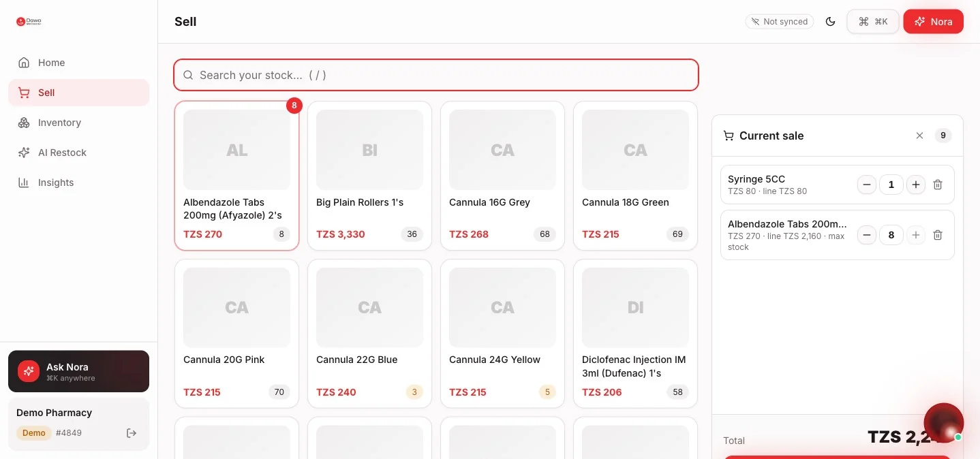Click price TZS 268
980x459 pixels.
coord(469,234)
